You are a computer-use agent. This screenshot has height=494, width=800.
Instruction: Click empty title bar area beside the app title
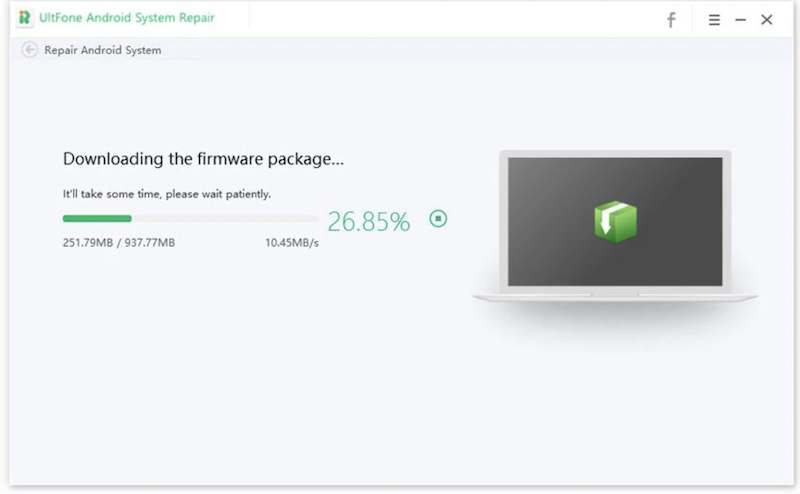(450, 20)
